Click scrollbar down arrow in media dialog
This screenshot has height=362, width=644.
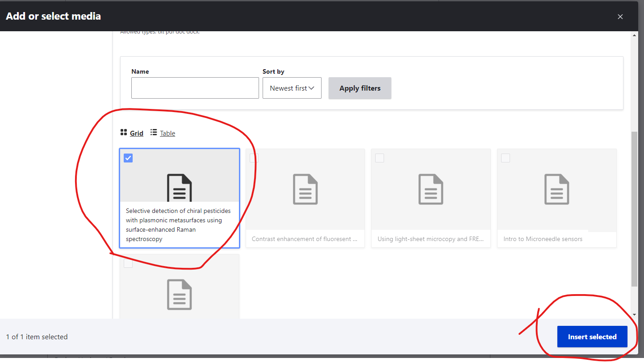point(634,315)
